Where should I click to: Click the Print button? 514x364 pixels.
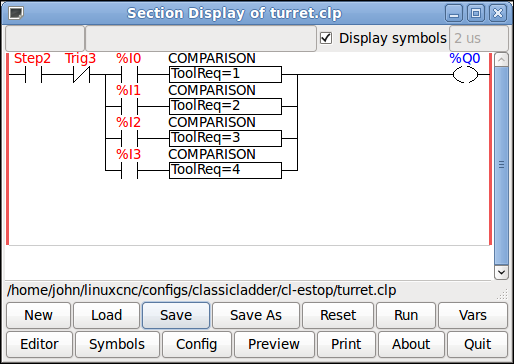click(x=346, y=344)
